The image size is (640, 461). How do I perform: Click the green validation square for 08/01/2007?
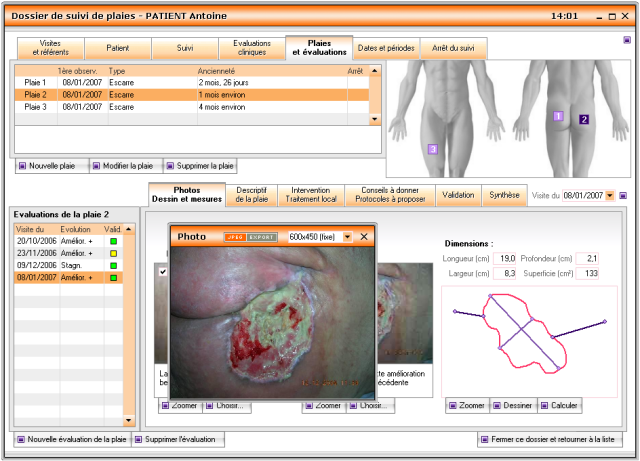pos(113,278)
